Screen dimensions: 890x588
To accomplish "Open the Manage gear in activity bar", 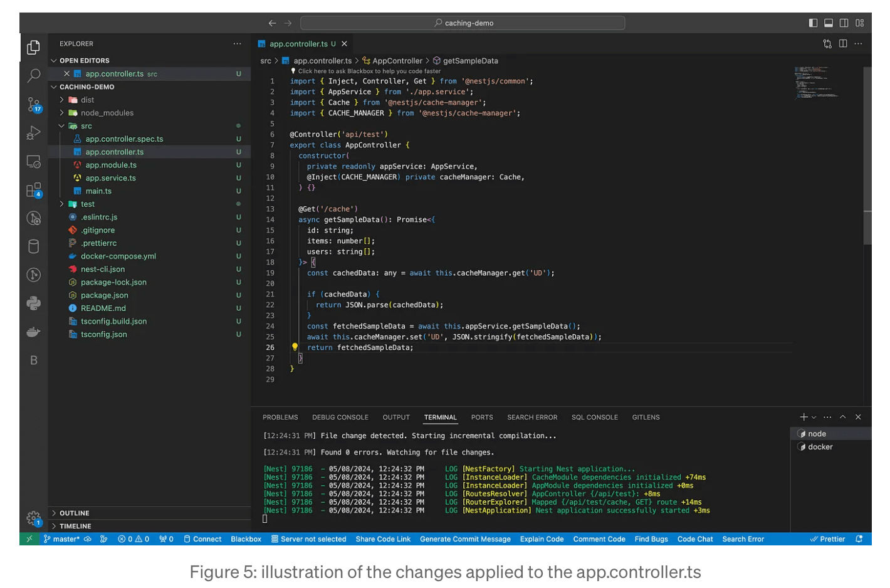I will point(33,518).
